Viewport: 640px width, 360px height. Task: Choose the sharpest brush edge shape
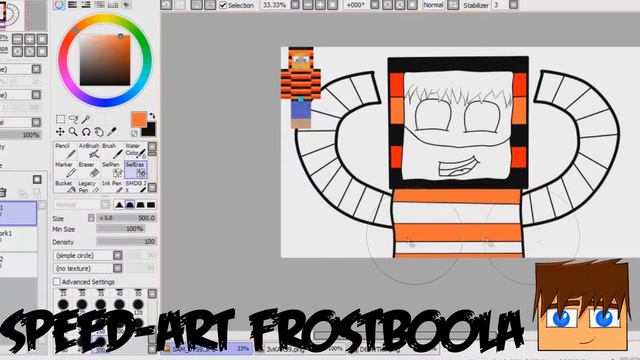point(119,204)
